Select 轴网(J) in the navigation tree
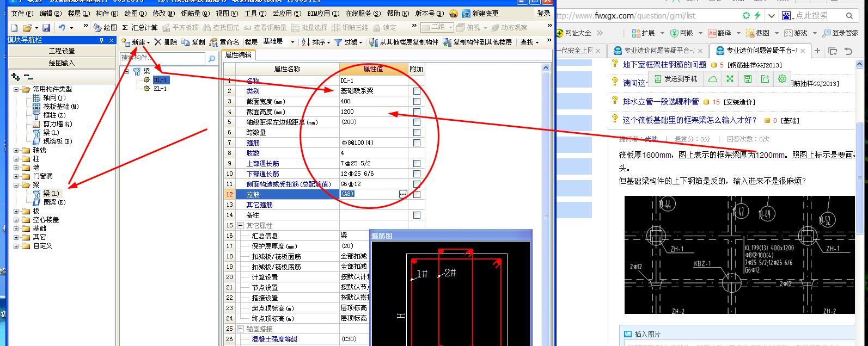The width and height of the screenshot is (868, 346). tap(50, 97)
